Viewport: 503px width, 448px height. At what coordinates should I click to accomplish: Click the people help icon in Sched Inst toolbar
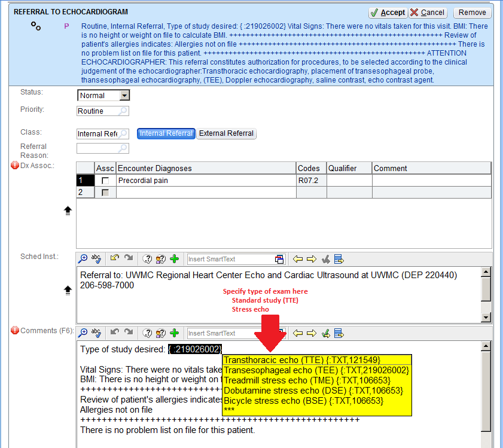[x=160, y=258]
